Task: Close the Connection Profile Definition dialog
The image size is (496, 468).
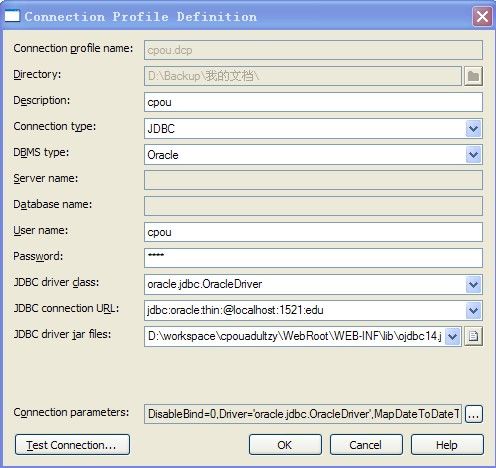Action: (482, 16)
